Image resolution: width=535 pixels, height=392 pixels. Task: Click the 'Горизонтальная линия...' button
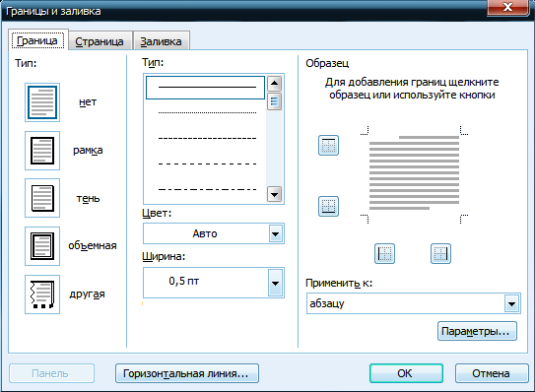pos(187,373)
